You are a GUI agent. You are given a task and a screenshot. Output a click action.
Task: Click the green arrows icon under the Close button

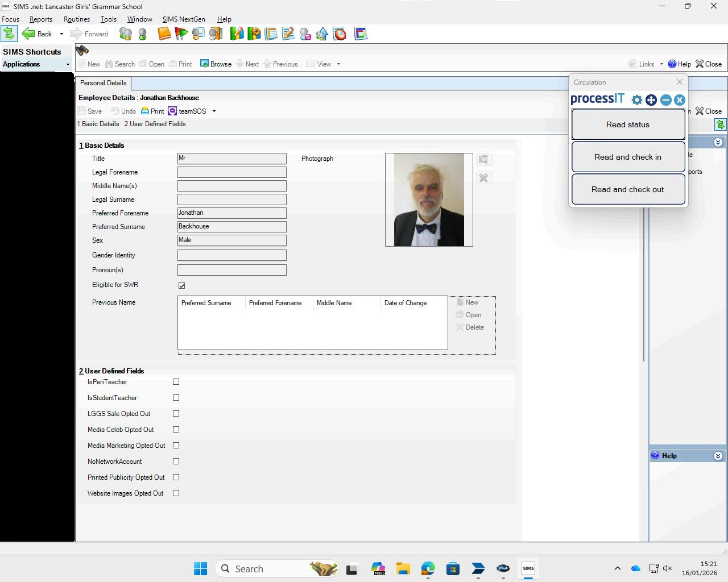tap(721, 124)
